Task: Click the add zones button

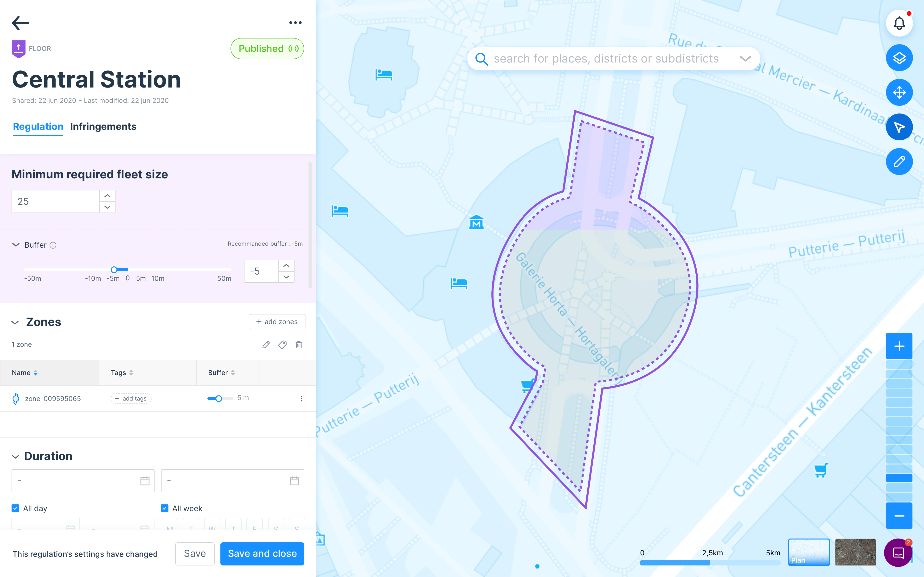Action: [x=277, y=322]
